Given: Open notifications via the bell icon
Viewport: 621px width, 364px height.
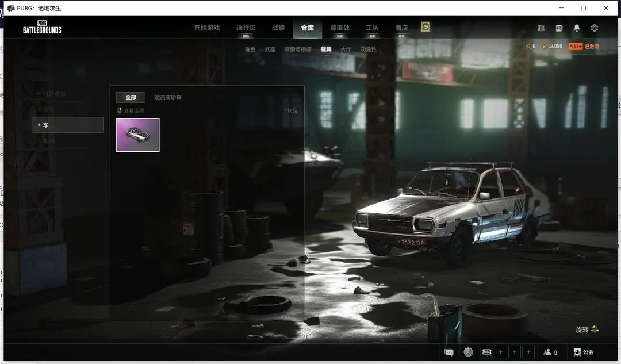Looking at the screenshot, I should [x=577, y=28].
